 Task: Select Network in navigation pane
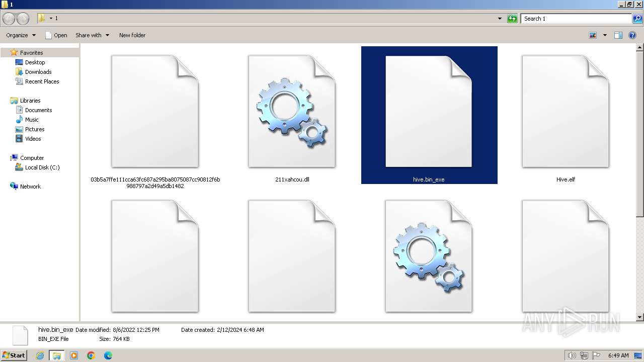30,187
